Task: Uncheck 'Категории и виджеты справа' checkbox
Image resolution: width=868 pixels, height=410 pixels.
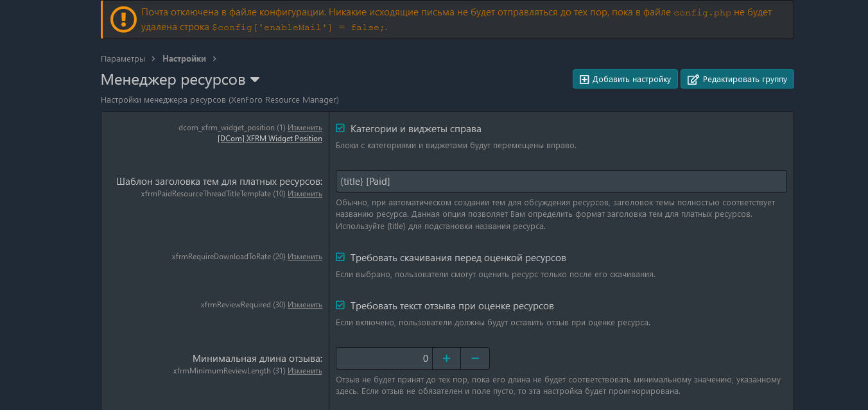Action: [340, 128]
